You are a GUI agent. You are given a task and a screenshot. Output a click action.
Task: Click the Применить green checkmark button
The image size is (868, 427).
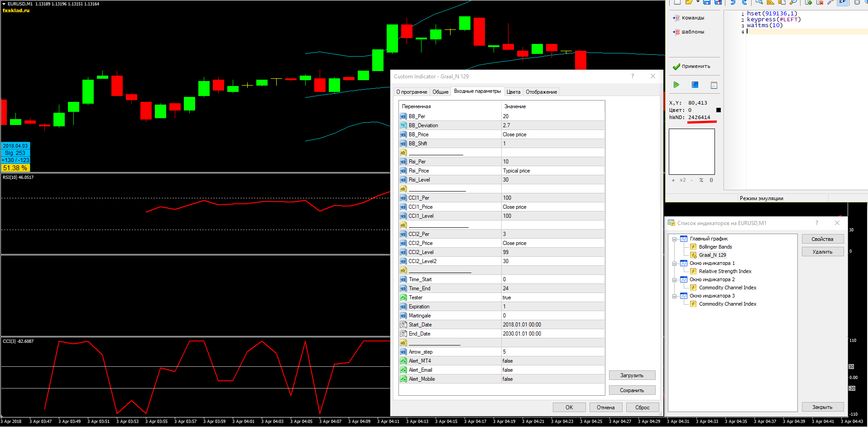click(x=691, y=67)
